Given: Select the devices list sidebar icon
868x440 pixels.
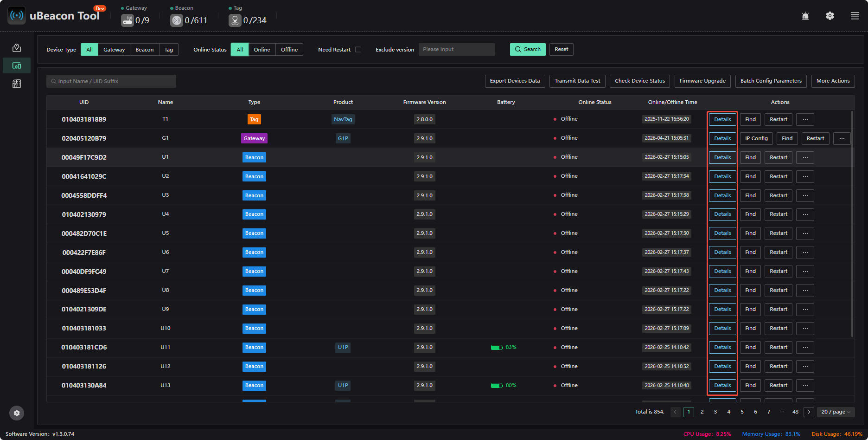Looking at the screenshot, I should click(17, 65).
